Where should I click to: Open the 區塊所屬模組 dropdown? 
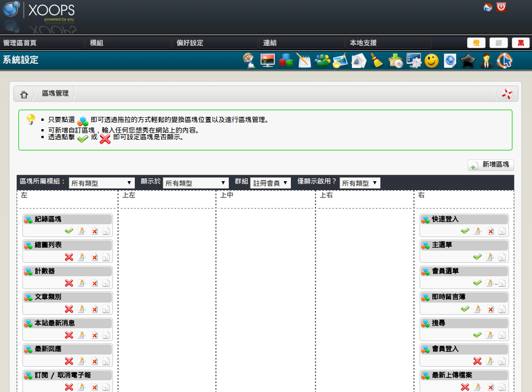click(101, 183)
